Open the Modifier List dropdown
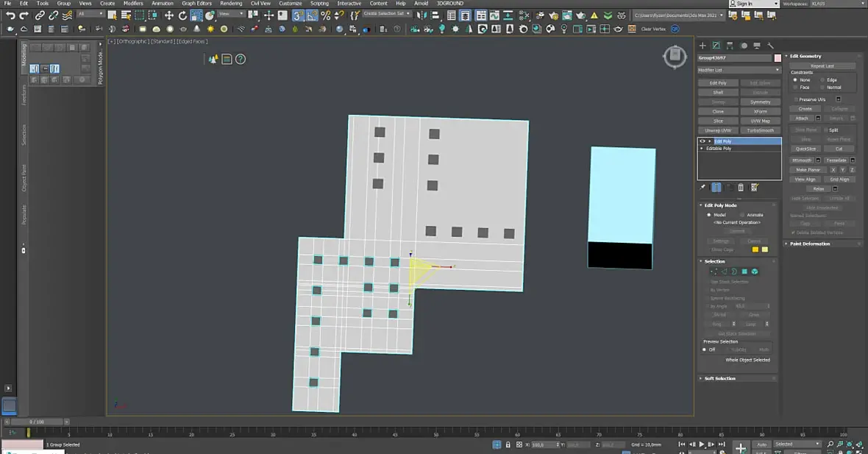This screenshot has width=868, height=454. pyautogui.click(x=739, y=70)
